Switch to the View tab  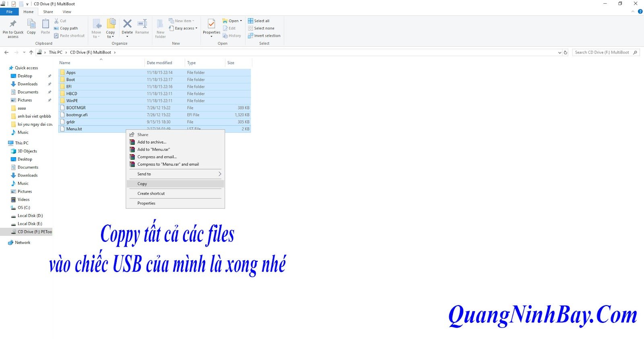coord(67,12)
